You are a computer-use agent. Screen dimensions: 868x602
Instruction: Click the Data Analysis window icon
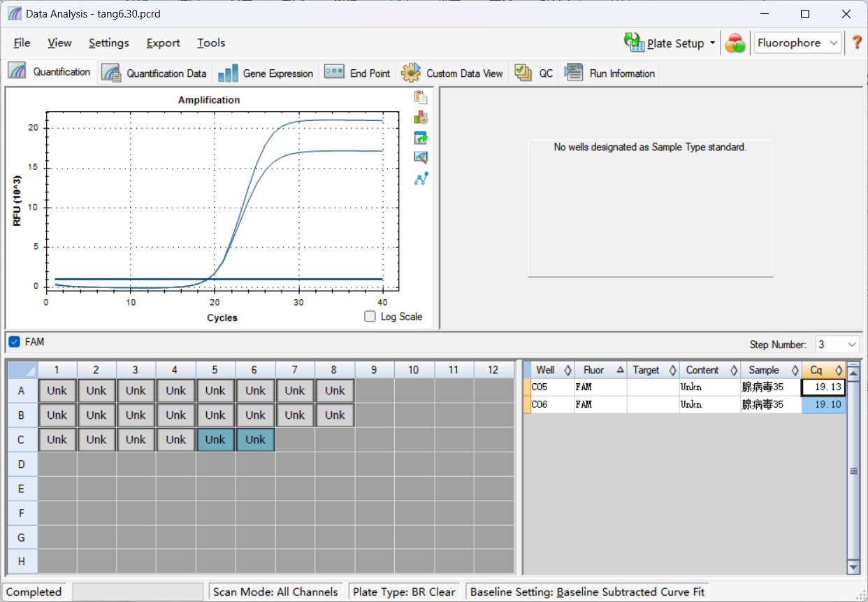[15, 14]
